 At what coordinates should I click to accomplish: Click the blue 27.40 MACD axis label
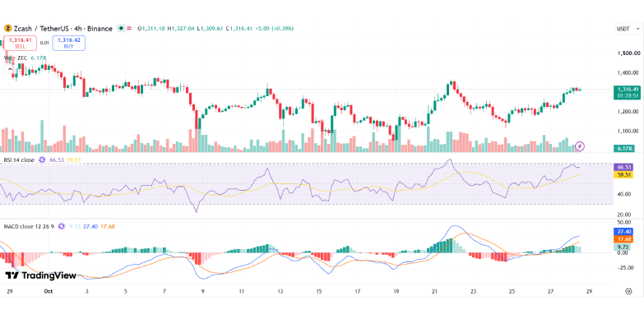(x=623, y=232)
